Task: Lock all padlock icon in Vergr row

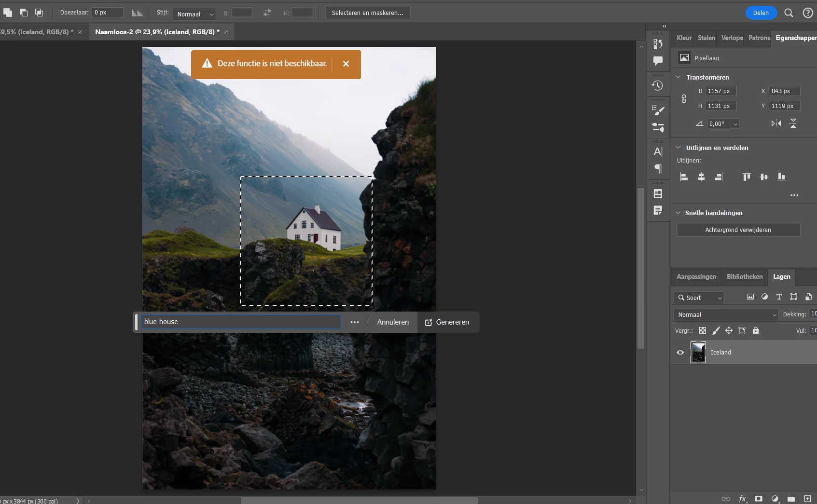Action: [x=756, y=330]
